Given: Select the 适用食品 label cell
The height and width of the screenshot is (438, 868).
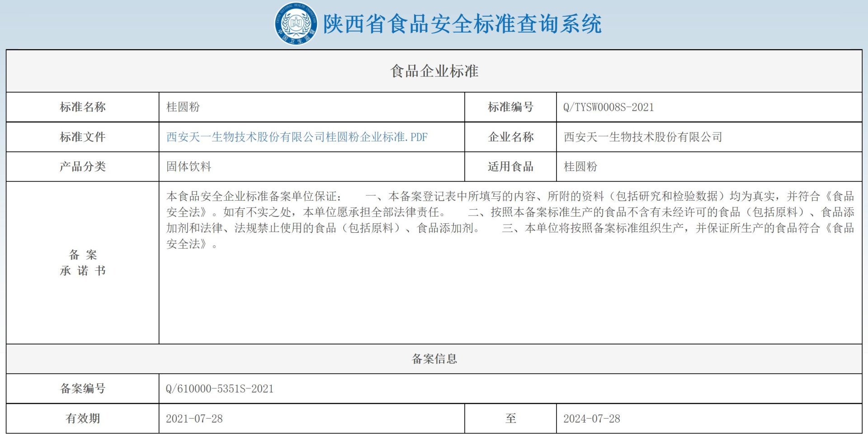Looking at the screenshot, I should coord(510,166).
